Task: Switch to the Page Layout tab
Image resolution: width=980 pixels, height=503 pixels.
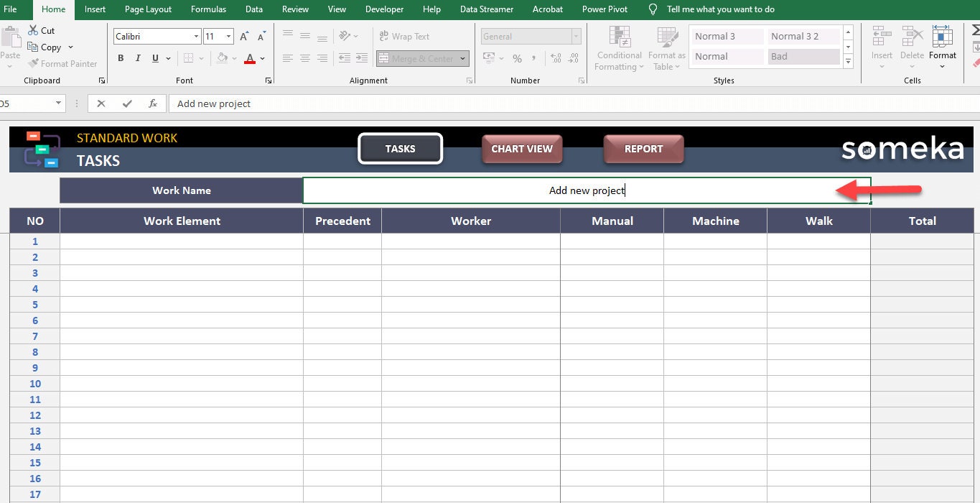Action: pyautogui.click(x=148, y=9)
